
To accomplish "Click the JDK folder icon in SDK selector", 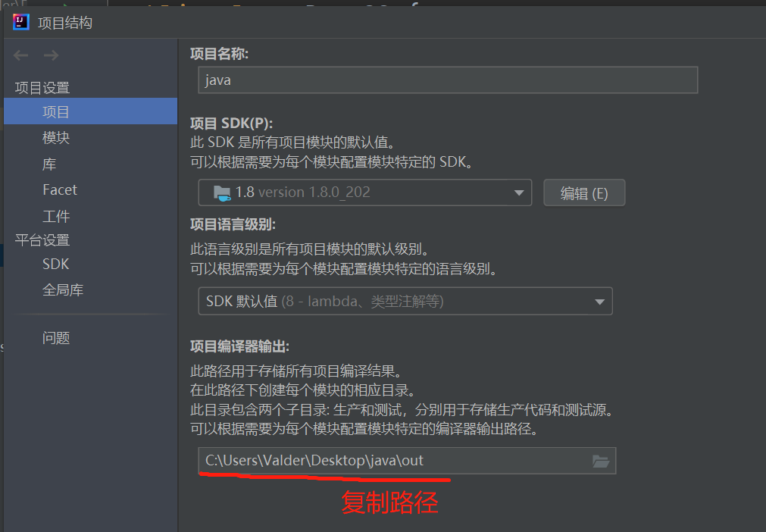I will tap(222, 193).
